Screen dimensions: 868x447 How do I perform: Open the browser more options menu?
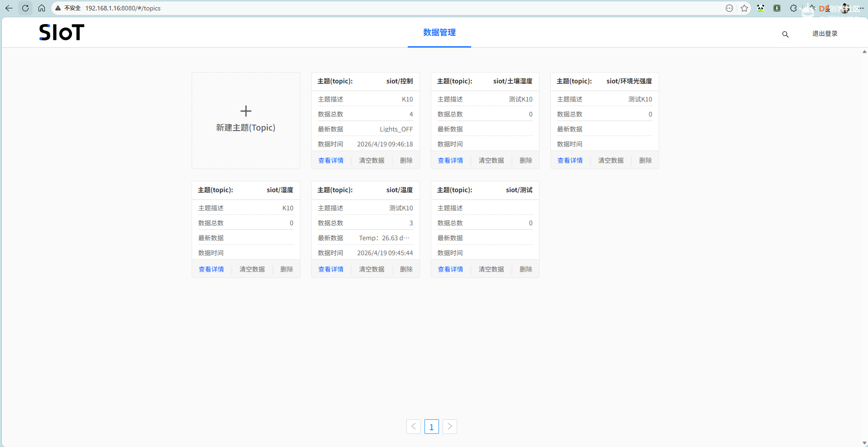pyautogui.click(x=861, y=8)
